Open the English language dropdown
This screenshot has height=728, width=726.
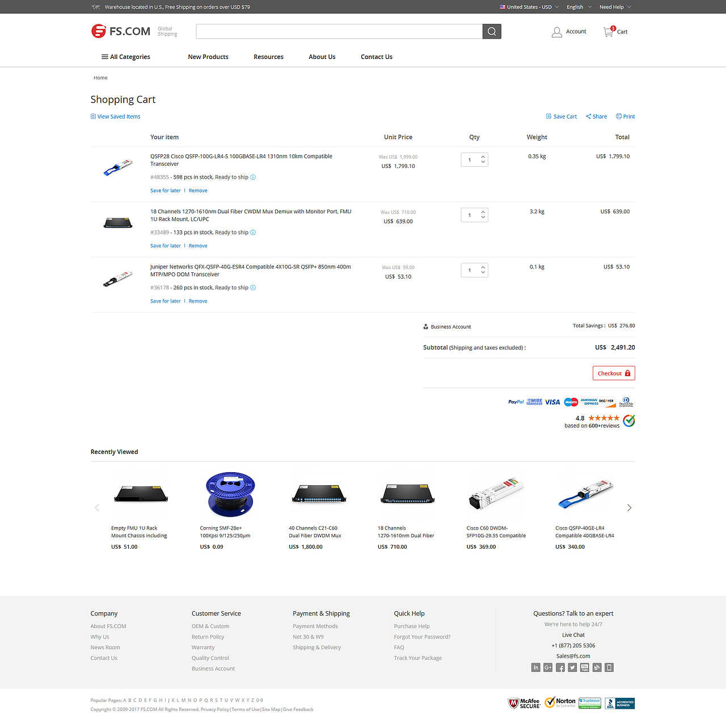578,6
